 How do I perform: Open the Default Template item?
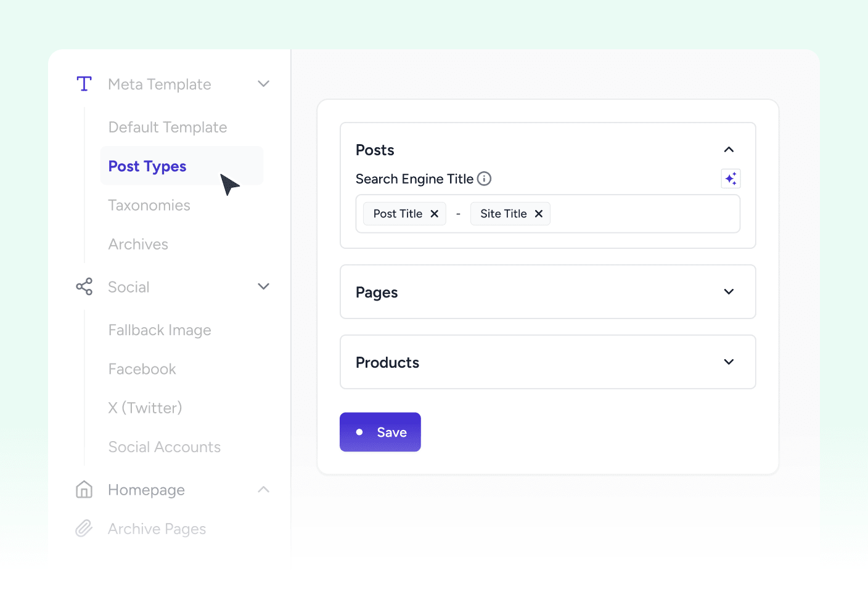(168, 128)
